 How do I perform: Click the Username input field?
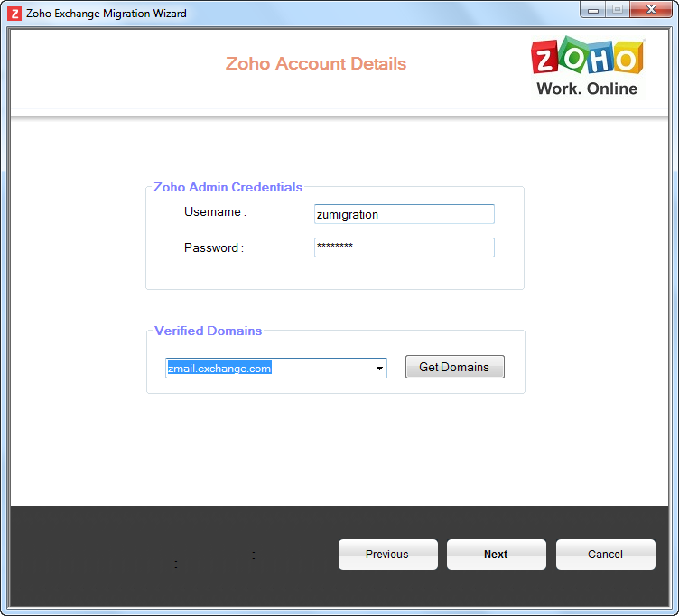click(x=404, y=214)
